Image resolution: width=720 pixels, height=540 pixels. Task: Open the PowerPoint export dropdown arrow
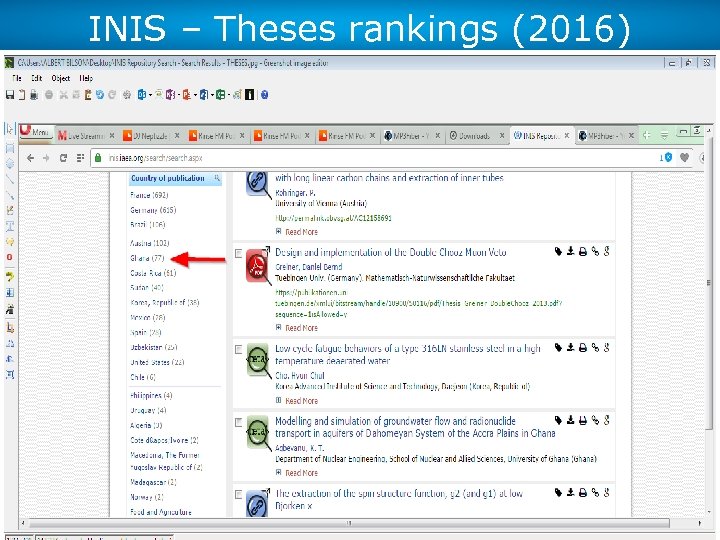(x=195, y=95)
